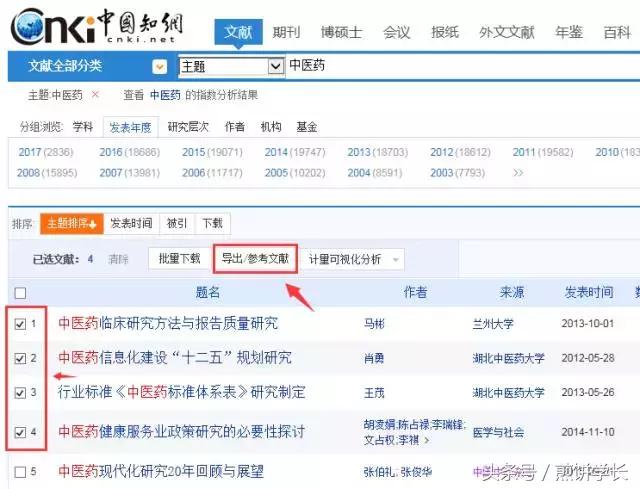Click the 批量下载 button

179,259
